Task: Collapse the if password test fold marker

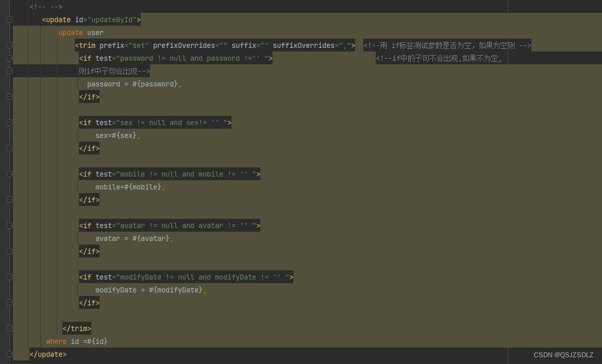Action: [10, 58]
